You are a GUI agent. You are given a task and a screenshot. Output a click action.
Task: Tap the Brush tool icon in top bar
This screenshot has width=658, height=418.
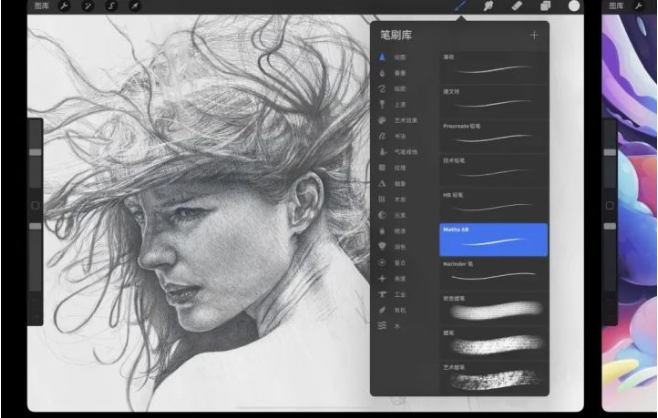[x=461, y=6]
